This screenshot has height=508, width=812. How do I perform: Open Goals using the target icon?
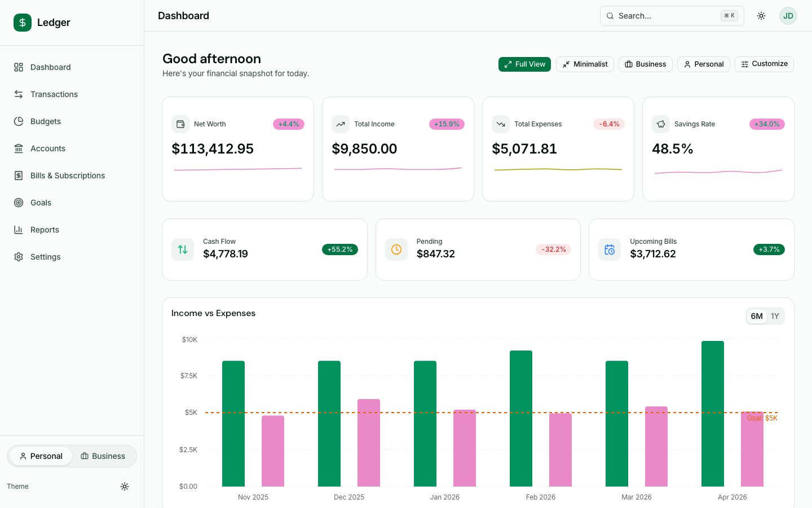pyautogui.click(x=19, y=202)
